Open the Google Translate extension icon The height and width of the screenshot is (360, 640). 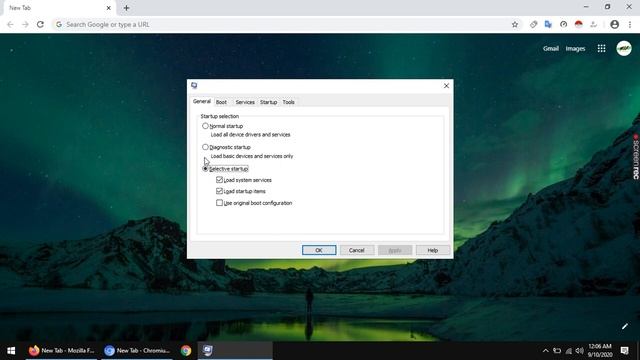(x=548, y=24)
